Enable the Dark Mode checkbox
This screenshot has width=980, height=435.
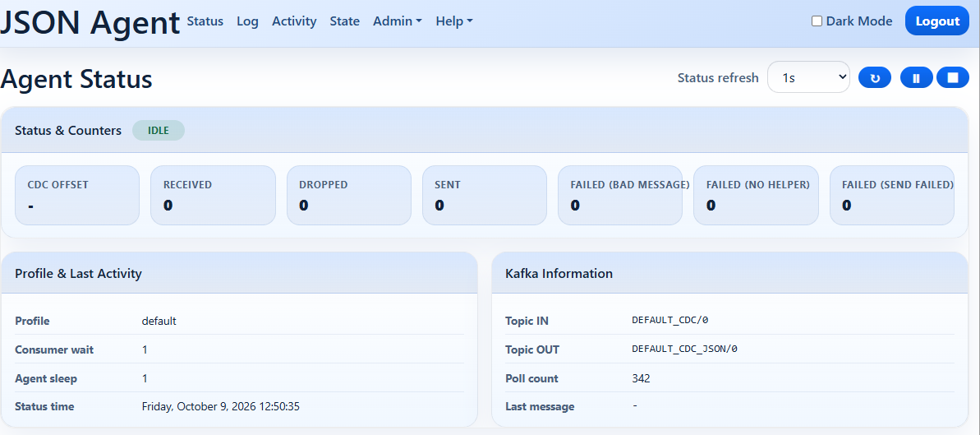tap(817, 21)
